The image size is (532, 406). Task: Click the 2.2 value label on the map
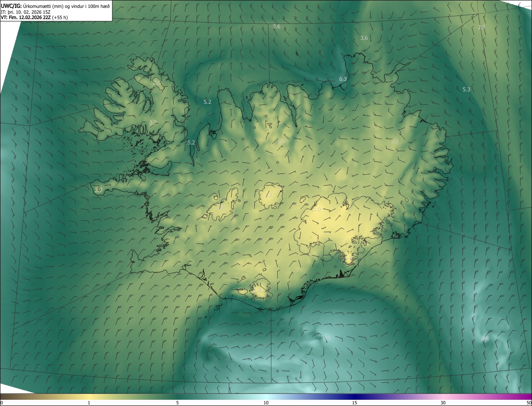395,141
